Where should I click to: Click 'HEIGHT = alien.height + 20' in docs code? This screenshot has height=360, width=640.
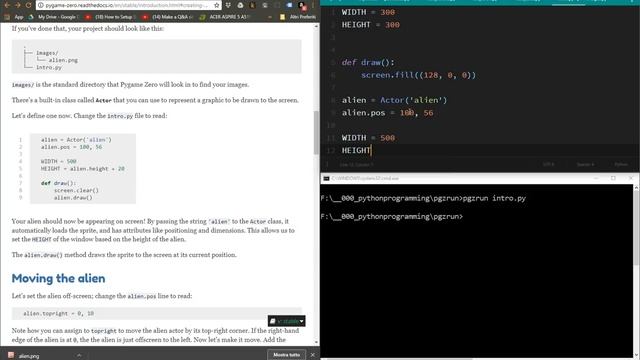point(82,169)
